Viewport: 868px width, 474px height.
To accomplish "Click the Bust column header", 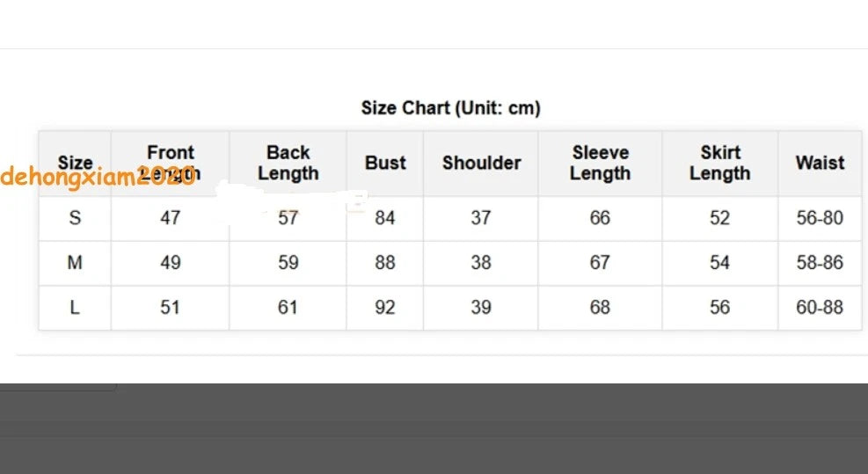I will [x=385, y=163].
